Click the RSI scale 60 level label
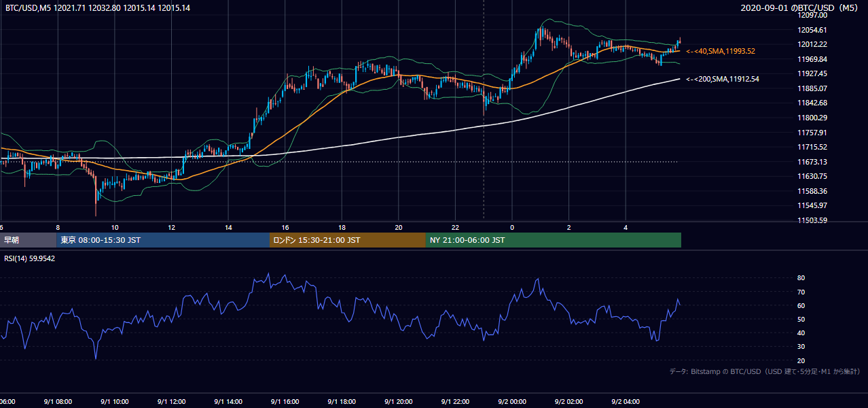 click(801, 305)
